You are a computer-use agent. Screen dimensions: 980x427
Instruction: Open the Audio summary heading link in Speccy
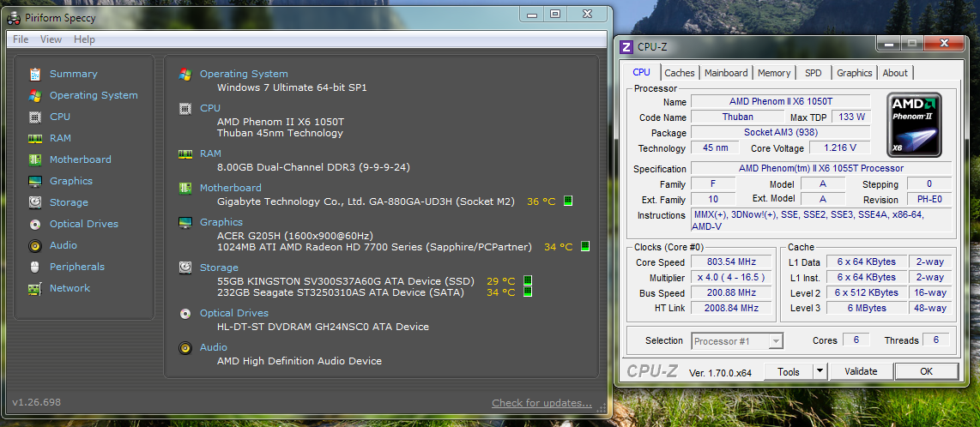[213, 348]
